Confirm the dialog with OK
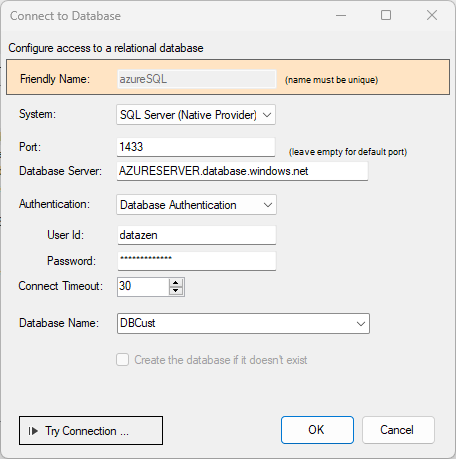 317,430
